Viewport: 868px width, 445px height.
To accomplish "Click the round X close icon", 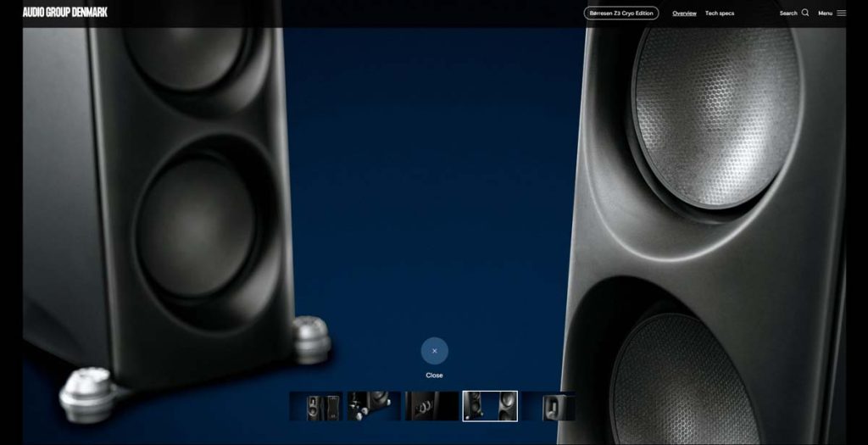I will tap(434, 350).
